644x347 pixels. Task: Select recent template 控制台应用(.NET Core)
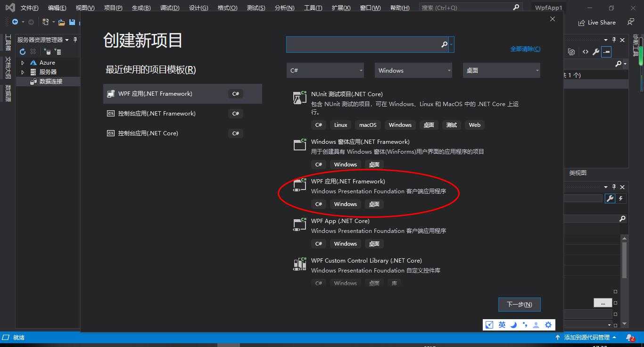tap(182, 133)
